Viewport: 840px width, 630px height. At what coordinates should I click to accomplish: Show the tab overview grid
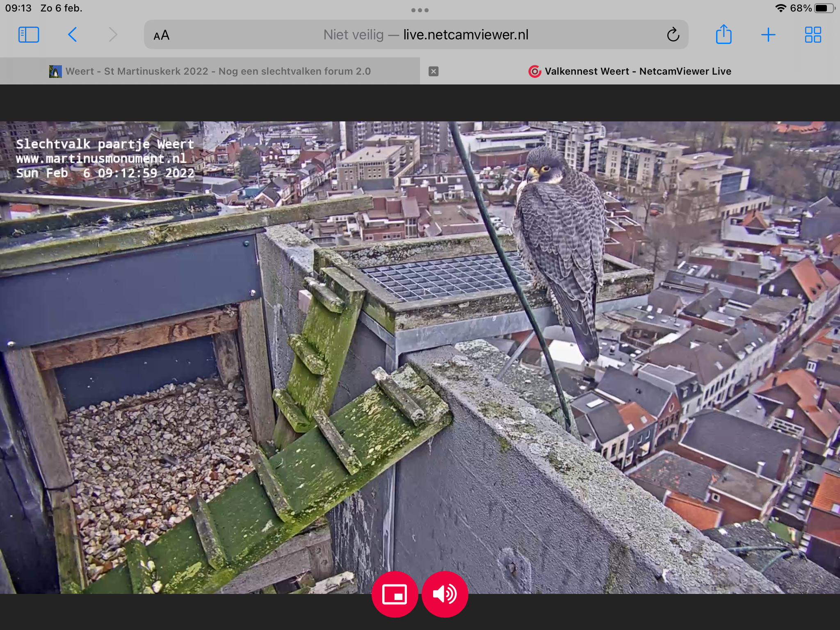coord(813,35)
